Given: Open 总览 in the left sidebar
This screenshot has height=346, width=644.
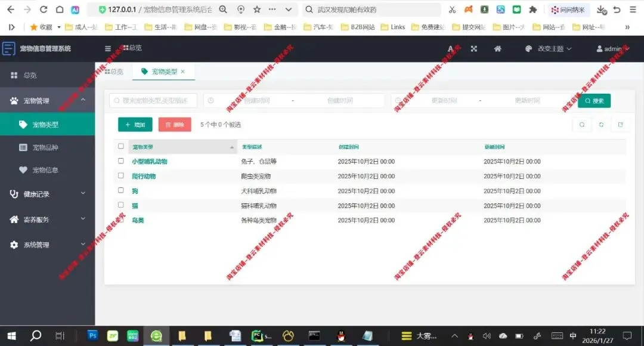Looking at the screenshot, I should coord(47,75).
